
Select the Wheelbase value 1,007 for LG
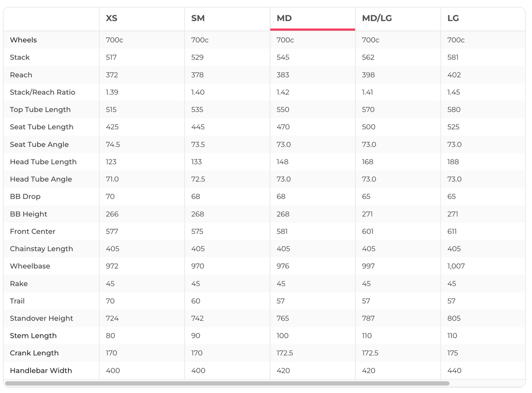(x=456, y=266)
